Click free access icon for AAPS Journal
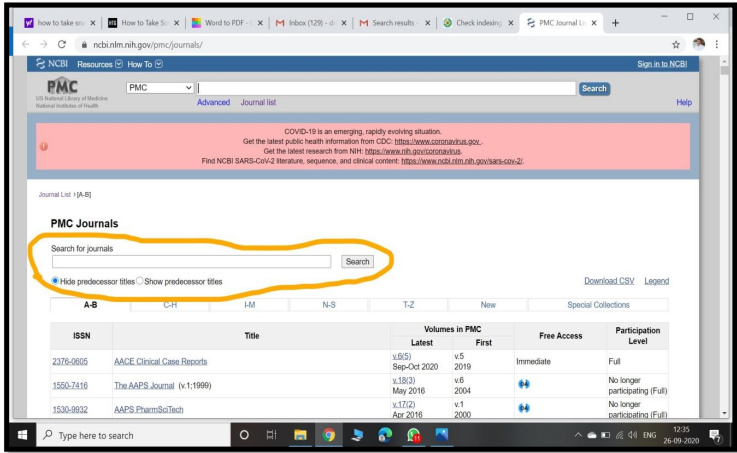The height and width of the screenshot is (453, 737). pos(524,384)
